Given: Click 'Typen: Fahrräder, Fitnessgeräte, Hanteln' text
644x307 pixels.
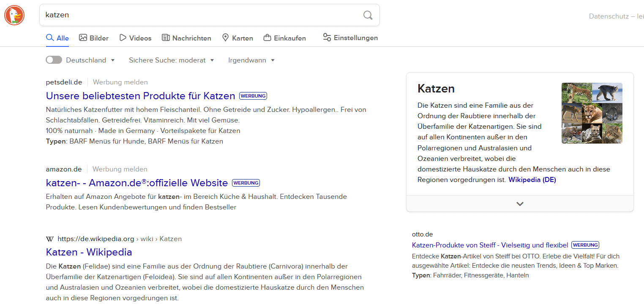Looking at the screenshot, I should pos(470,275).
